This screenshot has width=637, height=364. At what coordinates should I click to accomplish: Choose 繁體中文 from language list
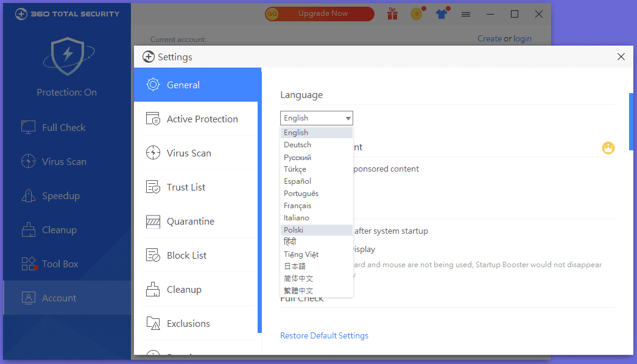point(317,291)
